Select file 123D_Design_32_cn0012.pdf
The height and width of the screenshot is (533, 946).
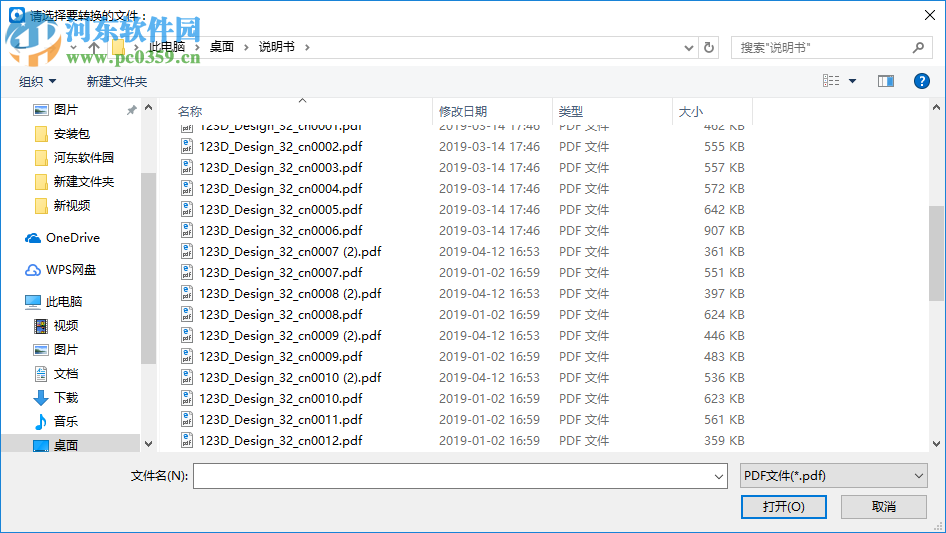click(281, 441)
